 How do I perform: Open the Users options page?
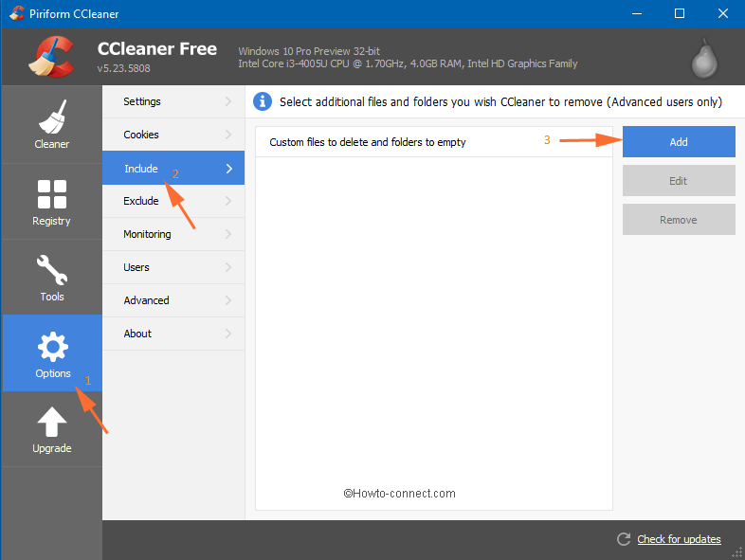[x=173, y=267]
